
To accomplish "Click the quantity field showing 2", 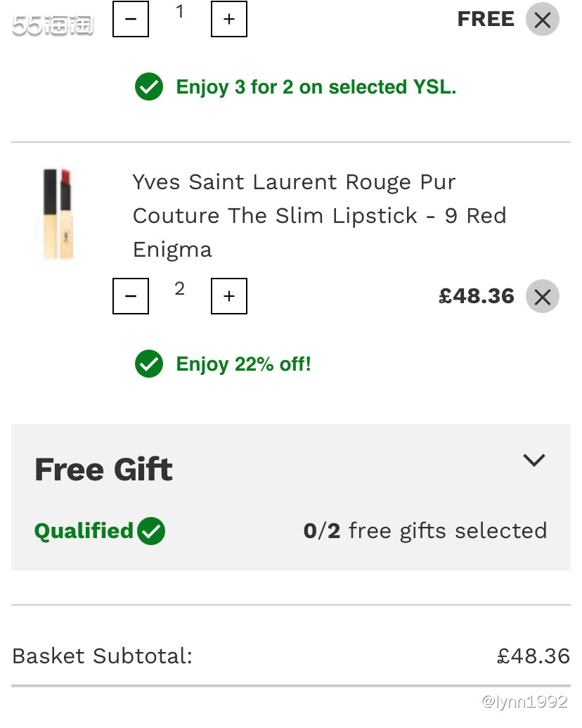I will point(180,289).
